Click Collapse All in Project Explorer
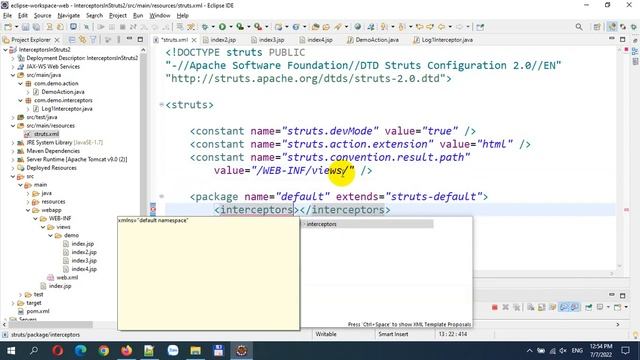 pos(72,40)
